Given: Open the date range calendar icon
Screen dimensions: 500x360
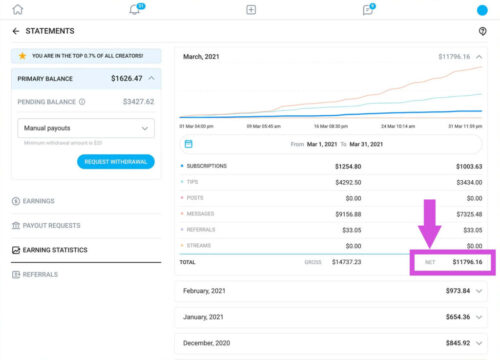Looking at the screenshot, I should click(188, 144).
